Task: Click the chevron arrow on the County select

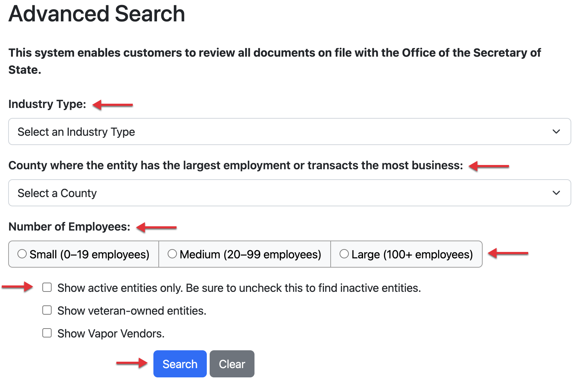Action: pos(556,193)
